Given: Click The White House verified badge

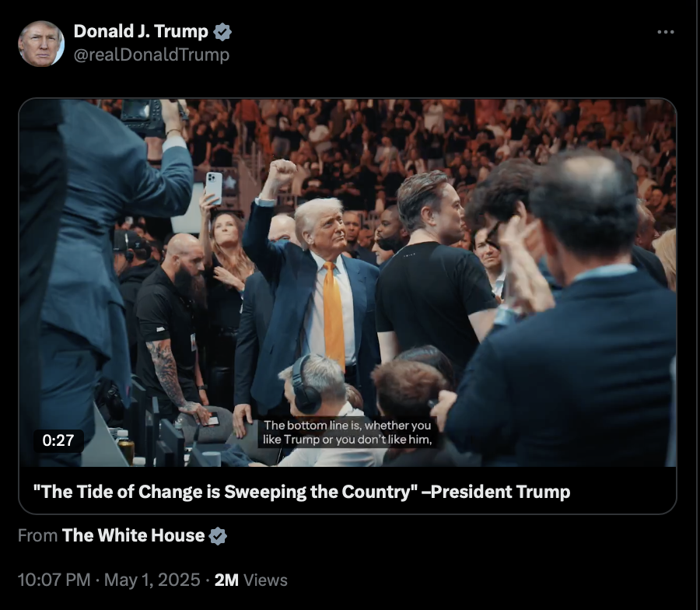Looking at the screenshot, I should [218, 535].
